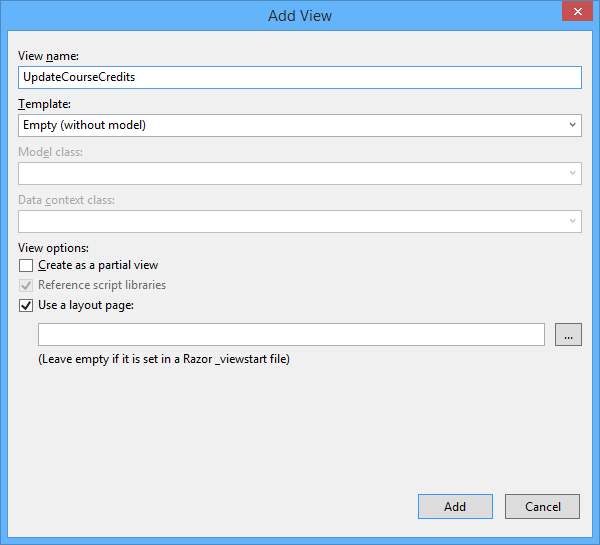Click the View name label

point(48,56)
